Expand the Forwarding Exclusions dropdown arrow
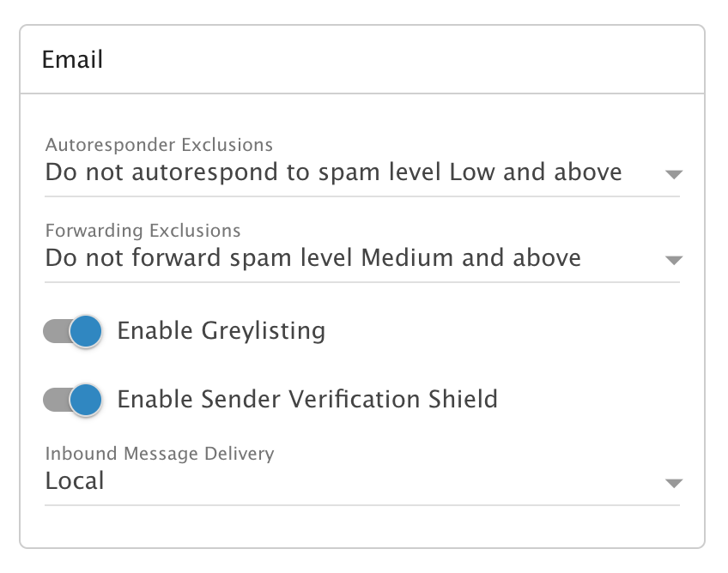The image size is (728, 573). pyautogui.click(x=674, y=260)
